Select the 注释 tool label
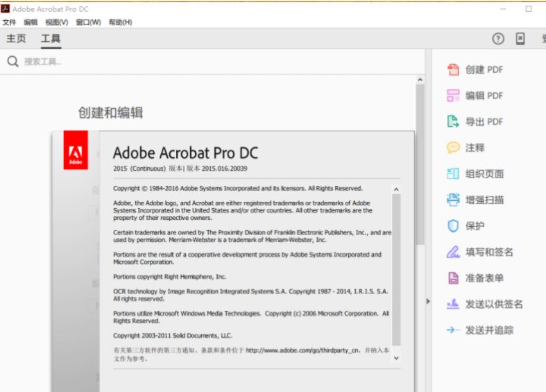Screen dimensions: 546x392 click(x=475, y=148)
